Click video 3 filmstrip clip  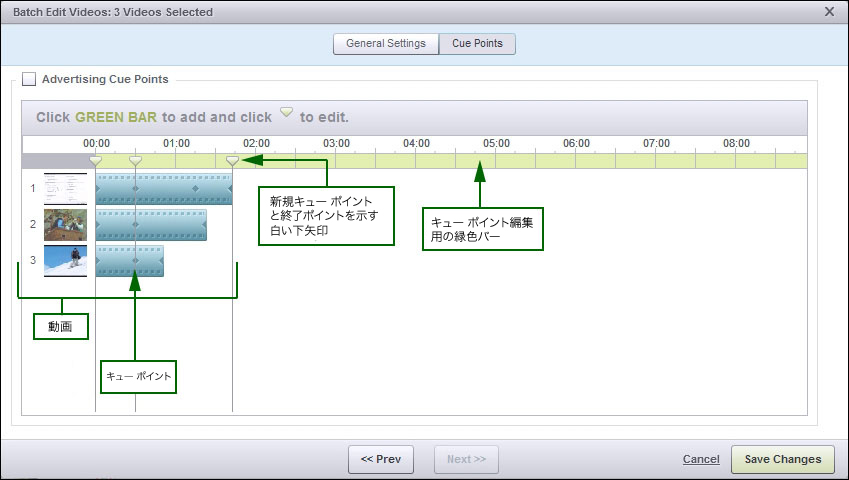[129, 261]
